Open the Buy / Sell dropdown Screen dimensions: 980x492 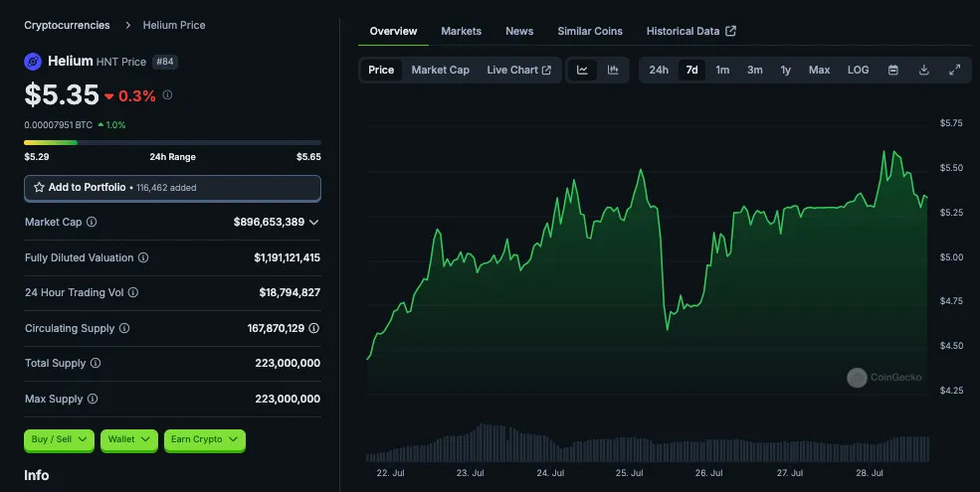[x=59, y=439]
